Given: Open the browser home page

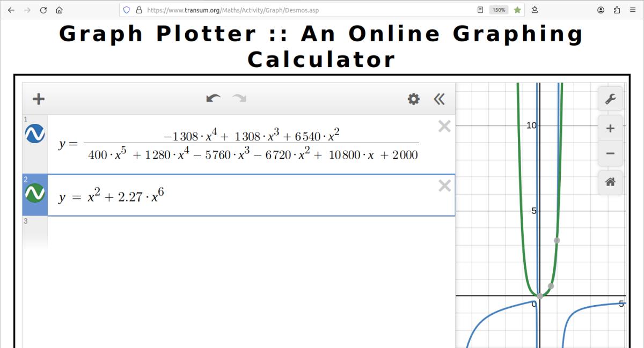Looking at the screenshot, I should [60, 10].
